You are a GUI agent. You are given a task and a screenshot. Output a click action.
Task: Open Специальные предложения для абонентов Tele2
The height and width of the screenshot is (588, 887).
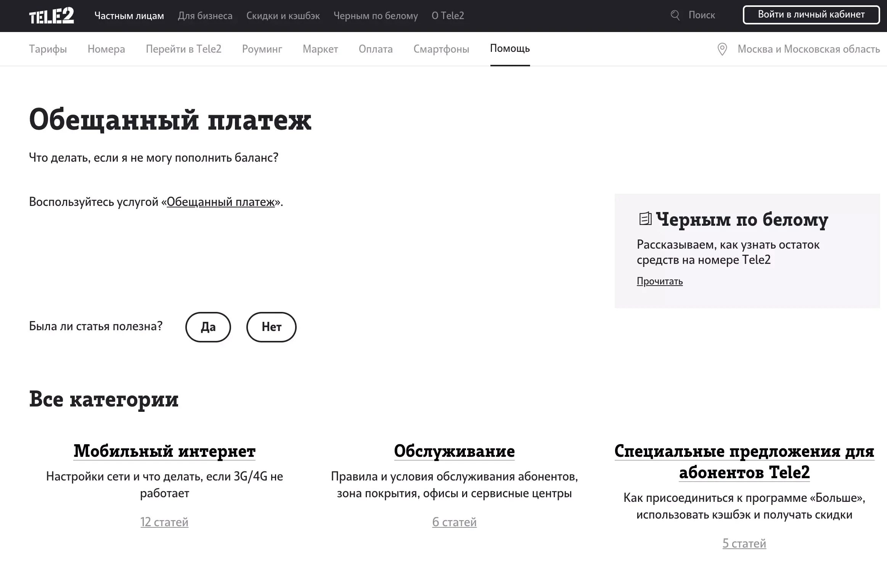[x=744, y=462]
